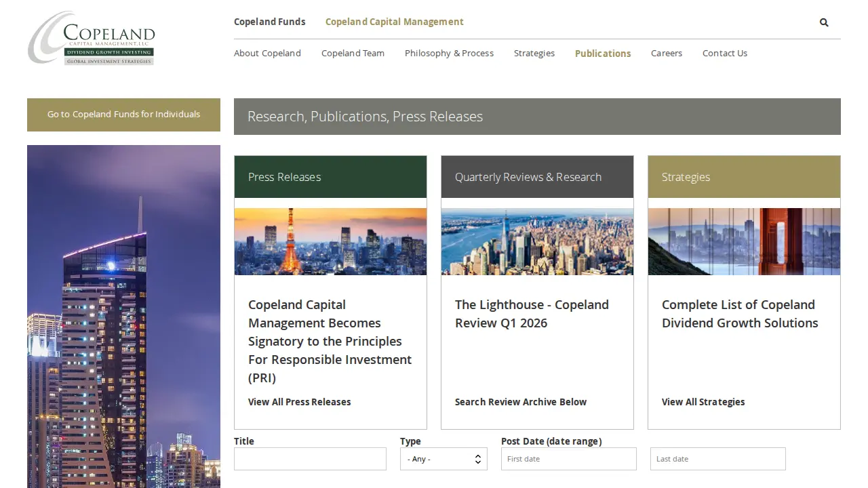Click the Research, Publications, Press Releases heading
This screenshot has height=488, width=868.
click(365, 117)
